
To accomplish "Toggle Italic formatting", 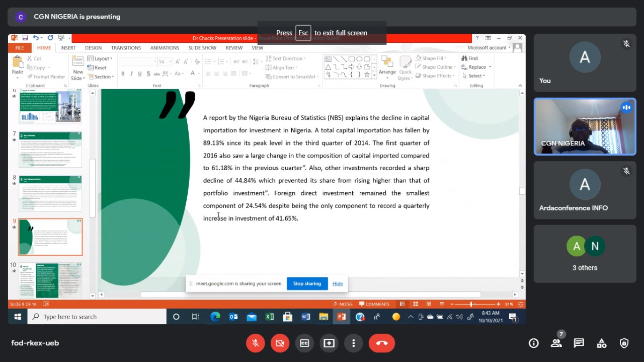I will pyautogui.click(x=132, y=74).
